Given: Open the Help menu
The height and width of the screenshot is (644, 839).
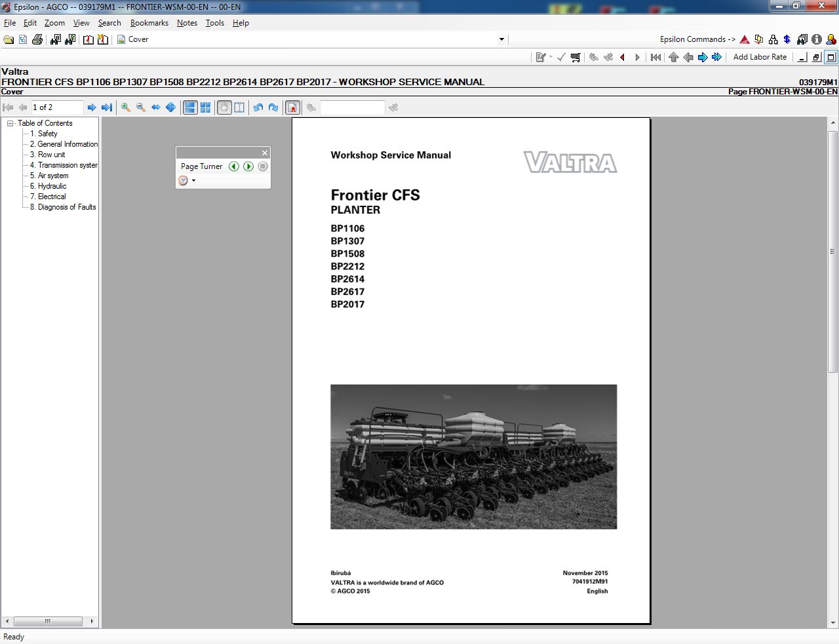Looking at the screenshot, I should coord(241,23).
